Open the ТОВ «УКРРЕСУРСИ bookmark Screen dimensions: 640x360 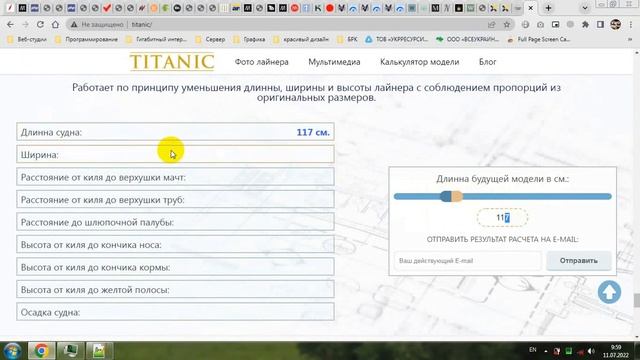coord(397,40)
